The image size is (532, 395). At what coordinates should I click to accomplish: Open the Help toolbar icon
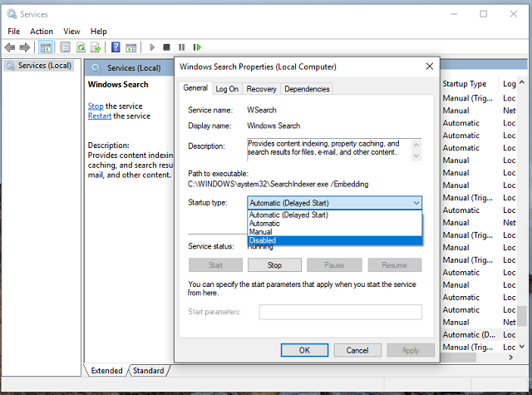116,47
